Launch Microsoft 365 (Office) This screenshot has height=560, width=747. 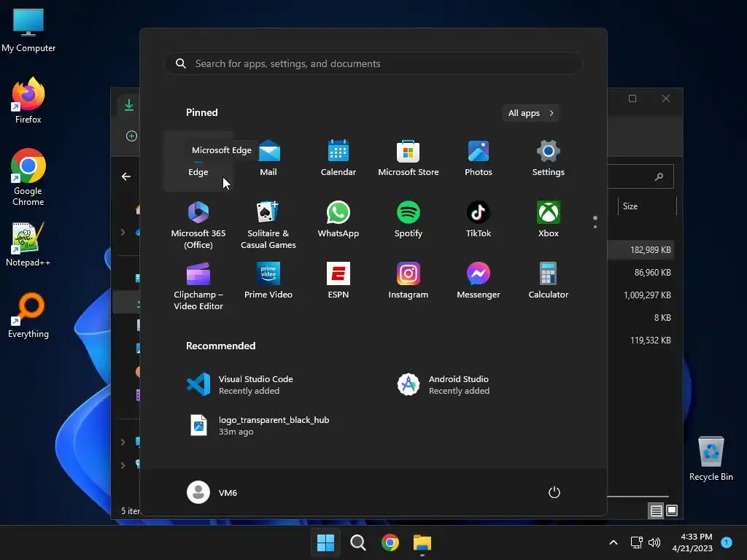[x=198, y=225]
